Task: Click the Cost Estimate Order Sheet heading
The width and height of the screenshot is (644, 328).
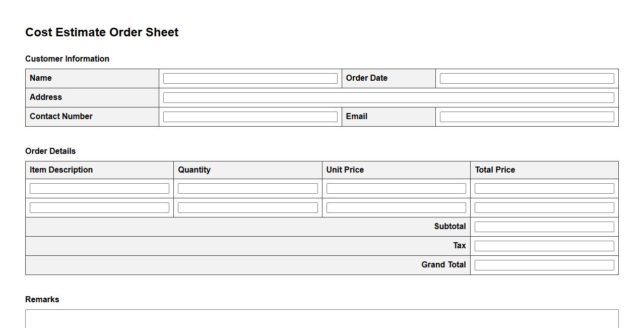Action: [x=102, y=32]
